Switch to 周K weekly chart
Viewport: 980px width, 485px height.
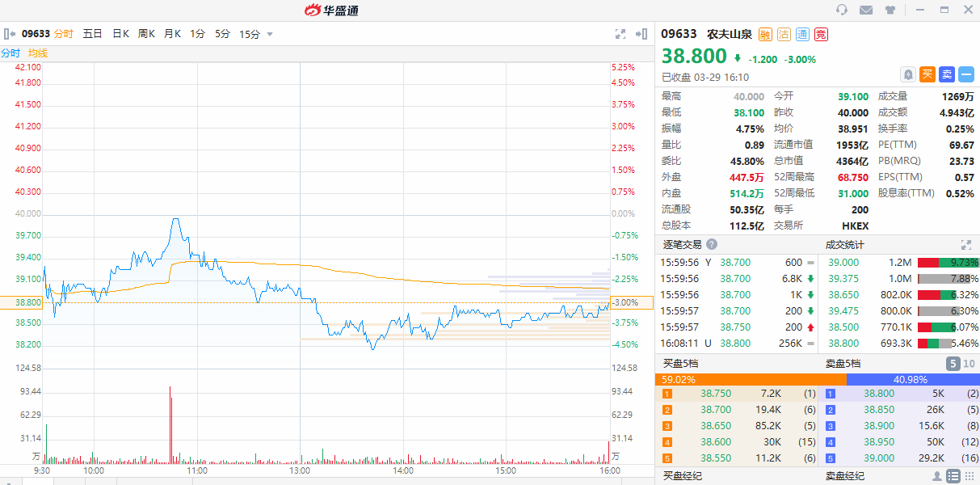tap(146, 34)
